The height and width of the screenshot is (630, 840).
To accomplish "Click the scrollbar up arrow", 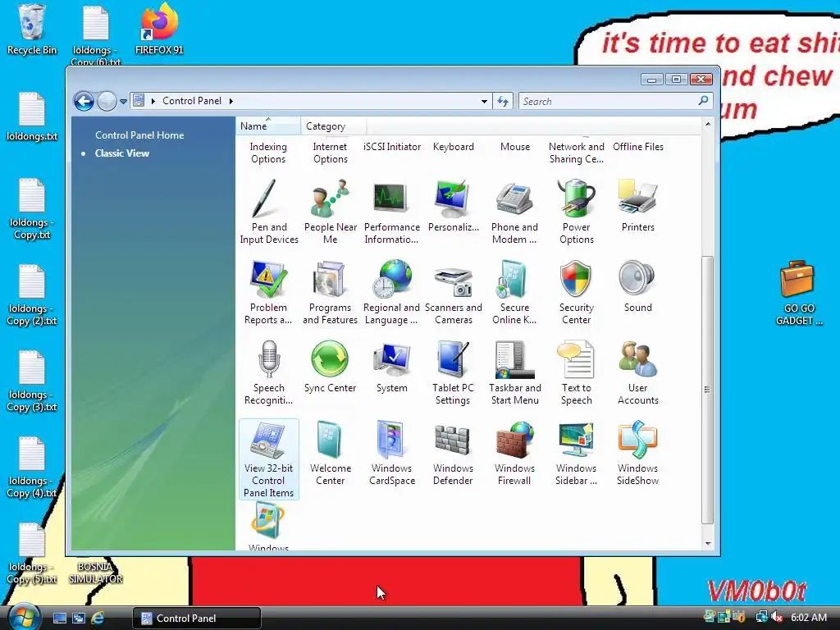I will (x=708, y=125).
